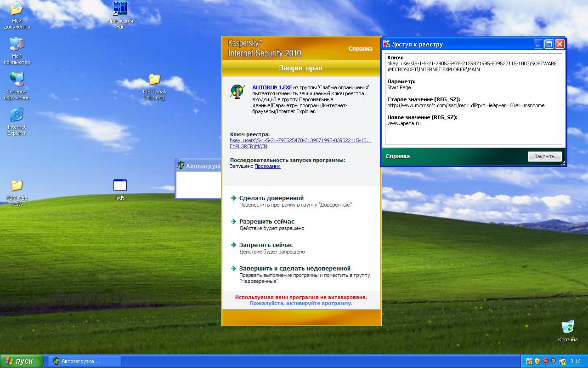Open the yellow security shield tray icon

[x=537, y=361]
